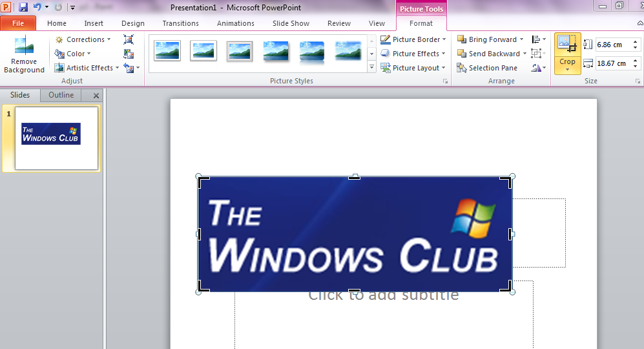Close the Slides/Outline pane
The width and height of the screenshot is (644, 349).
click(96, 96)
